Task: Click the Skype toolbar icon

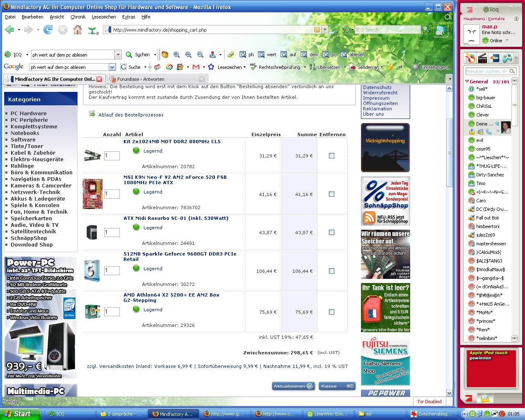Action: [441, 30]
